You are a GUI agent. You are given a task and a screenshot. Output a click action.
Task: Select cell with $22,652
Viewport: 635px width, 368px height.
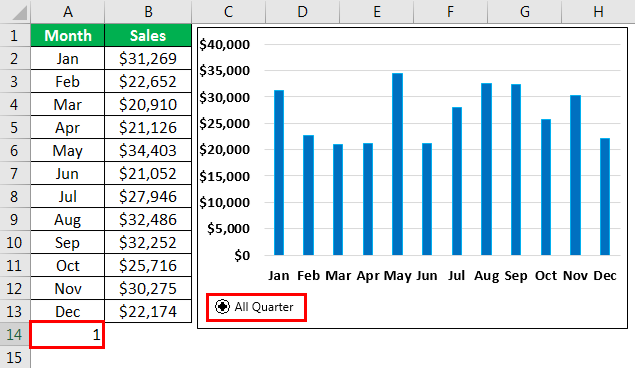(x=148, y=81)
